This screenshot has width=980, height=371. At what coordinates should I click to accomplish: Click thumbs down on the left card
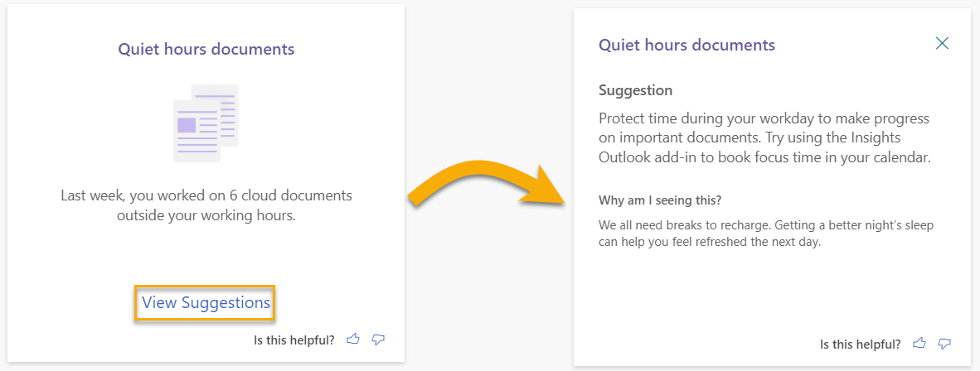pos(378,340)
